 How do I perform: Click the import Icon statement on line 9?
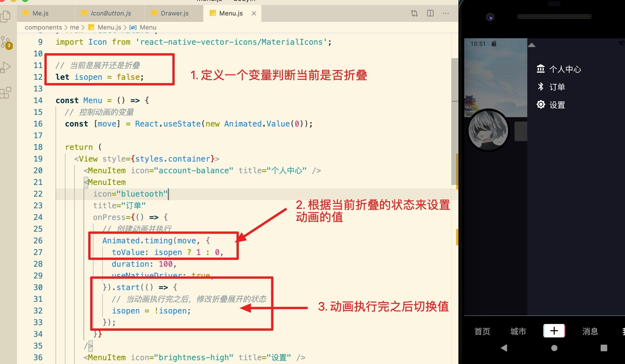coord(194,42)
